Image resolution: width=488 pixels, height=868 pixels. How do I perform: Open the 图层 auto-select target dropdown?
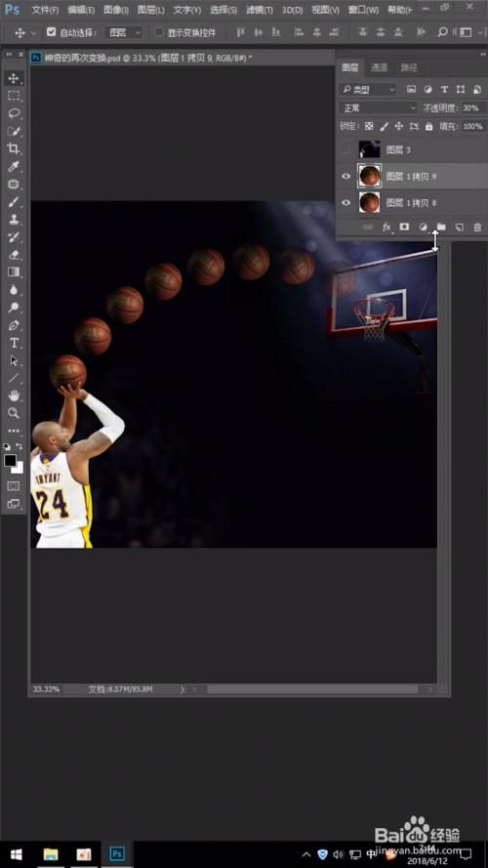coord(123,32)
